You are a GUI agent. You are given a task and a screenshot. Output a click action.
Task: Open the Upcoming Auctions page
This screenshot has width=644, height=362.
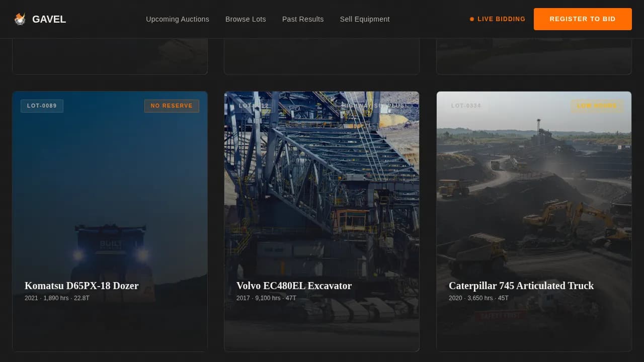178,19
